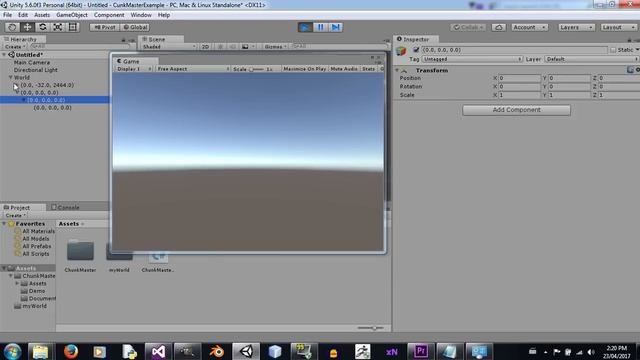Screen dimensions: 640x360
Task: Click the Play button
Action: click(305, 27)
